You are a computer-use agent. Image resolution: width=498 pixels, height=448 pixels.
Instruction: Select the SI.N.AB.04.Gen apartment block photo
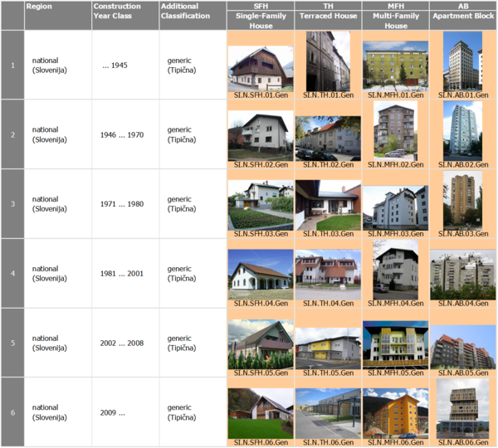463,275
